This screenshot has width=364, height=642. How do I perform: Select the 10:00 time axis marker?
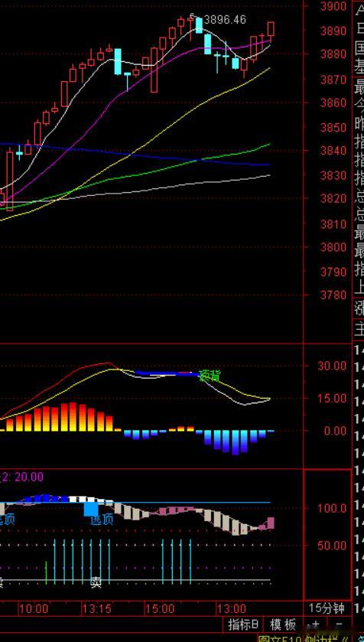[x=34, y=609]
